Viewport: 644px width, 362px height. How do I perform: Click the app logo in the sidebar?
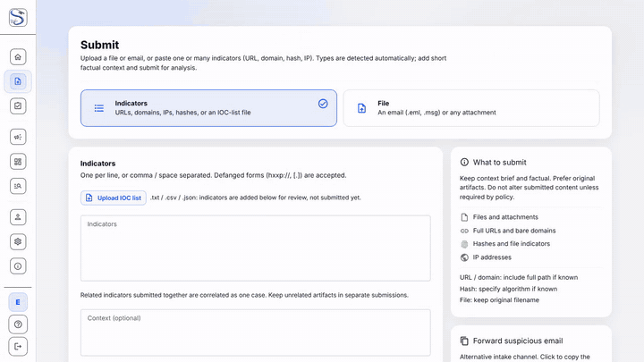(18, 17)
